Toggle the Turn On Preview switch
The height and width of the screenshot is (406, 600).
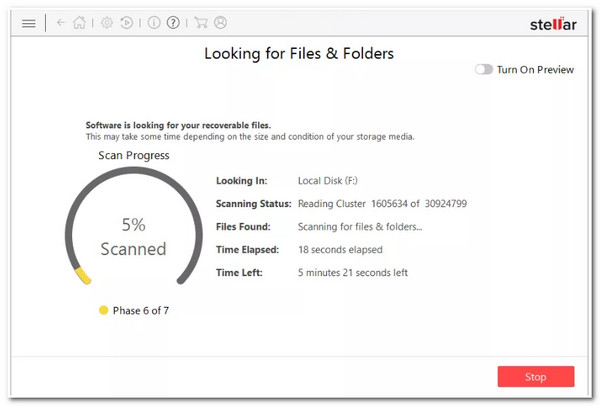pyautogui.click(x=484, y=69)
